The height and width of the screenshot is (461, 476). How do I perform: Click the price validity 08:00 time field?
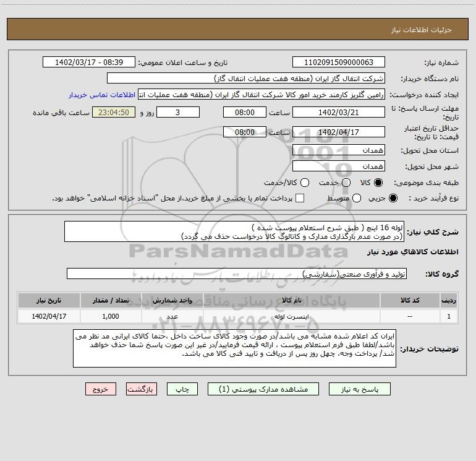[245, 132]
